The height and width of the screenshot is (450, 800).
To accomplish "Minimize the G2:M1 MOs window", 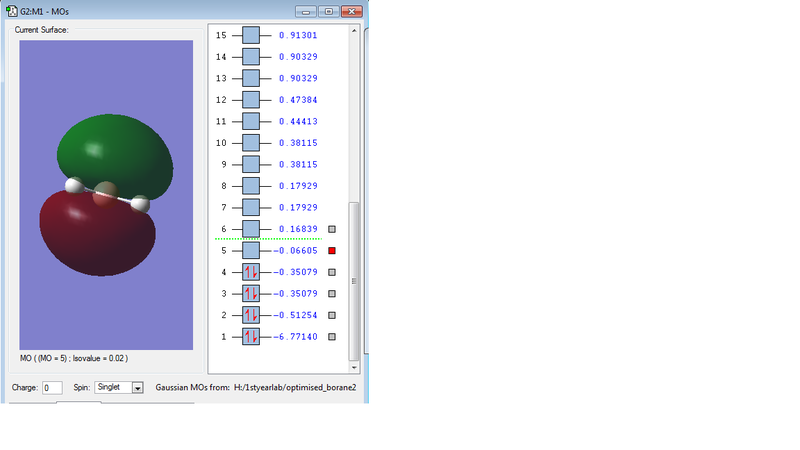I will point(306,11).
